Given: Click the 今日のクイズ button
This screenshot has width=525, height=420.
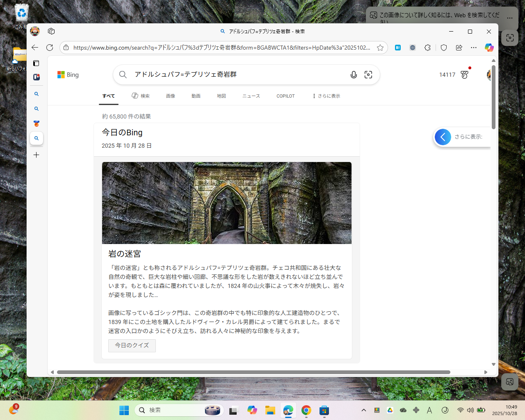Looking at the screenshot, I should (132, 345).
